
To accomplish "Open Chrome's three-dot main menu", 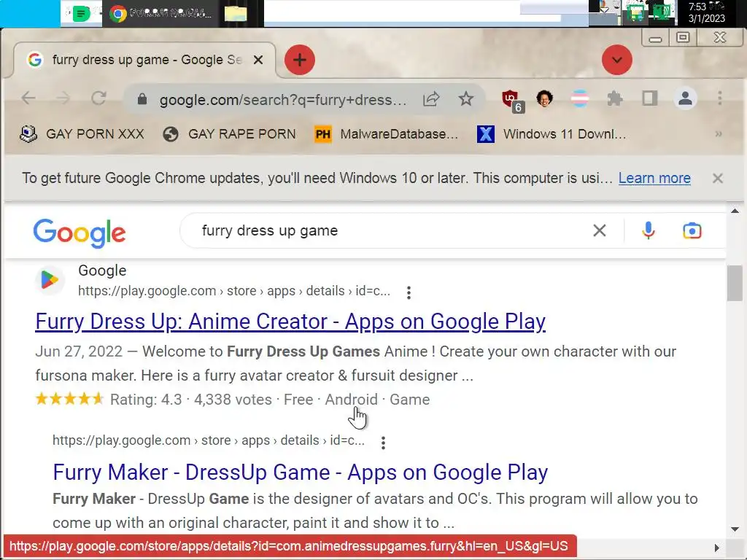I will (720, 98).
